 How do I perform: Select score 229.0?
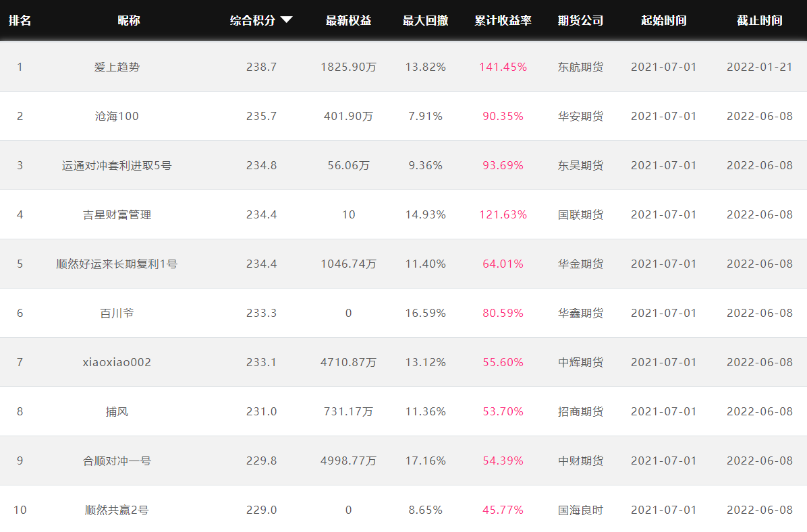(261, 510)
